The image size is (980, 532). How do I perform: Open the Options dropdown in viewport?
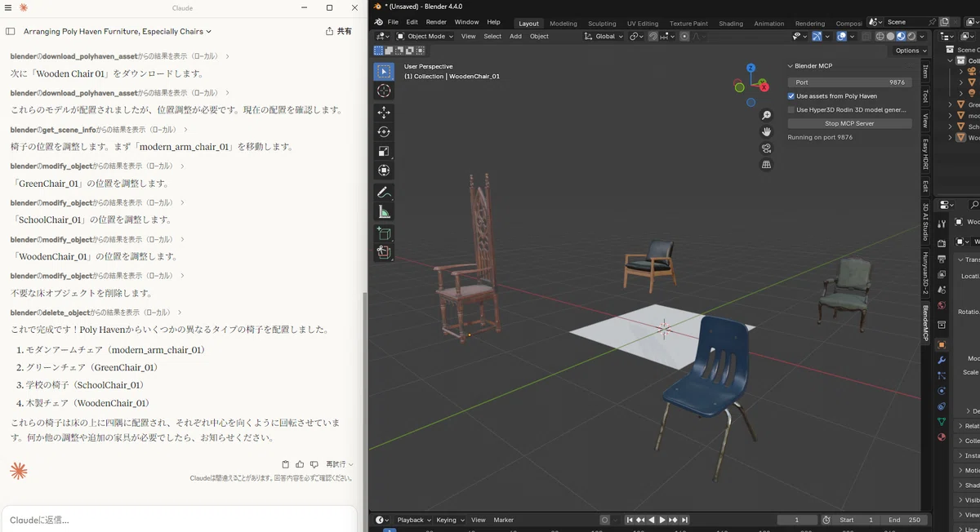click(910, 51)
